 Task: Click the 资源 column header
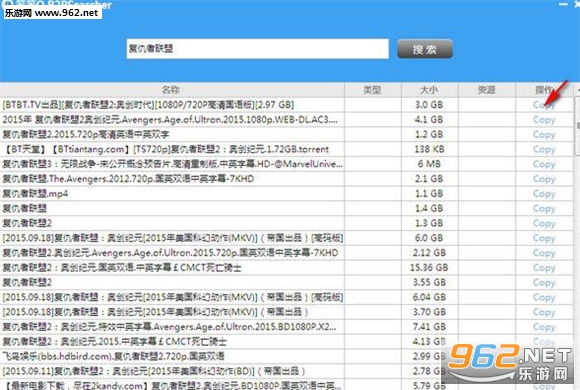pyautogui.click(x=487, y=90)
